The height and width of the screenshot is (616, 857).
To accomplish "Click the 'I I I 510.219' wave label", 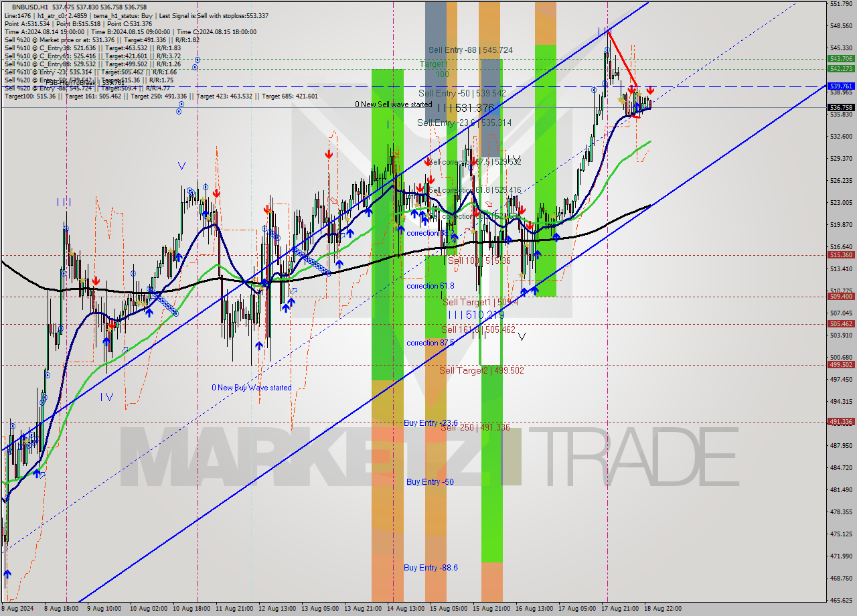I will tap(476, 315).
